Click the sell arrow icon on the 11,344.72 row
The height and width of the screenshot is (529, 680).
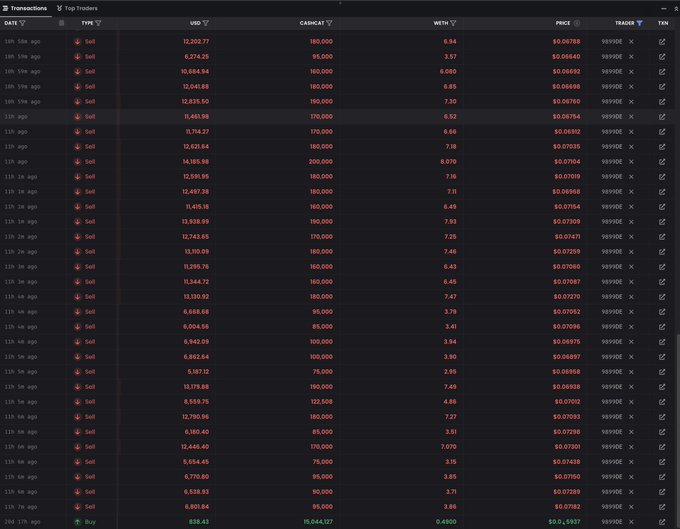click(x=77, y=282)
